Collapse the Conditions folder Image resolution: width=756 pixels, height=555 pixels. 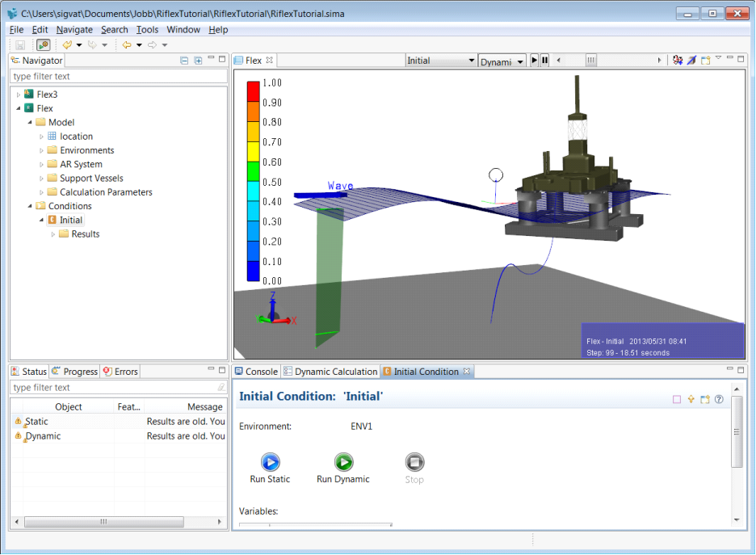point(31,206)
